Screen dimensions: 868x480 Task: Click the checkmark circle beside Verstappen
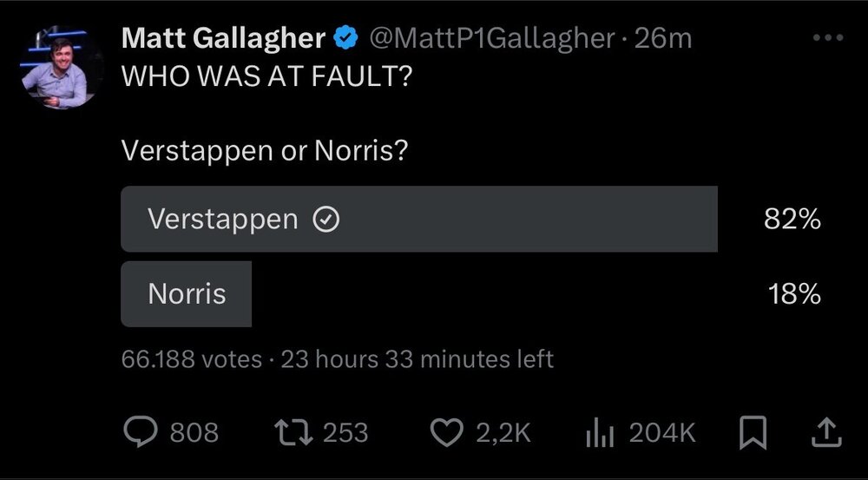pyautogui.click(x=325, y=220)
